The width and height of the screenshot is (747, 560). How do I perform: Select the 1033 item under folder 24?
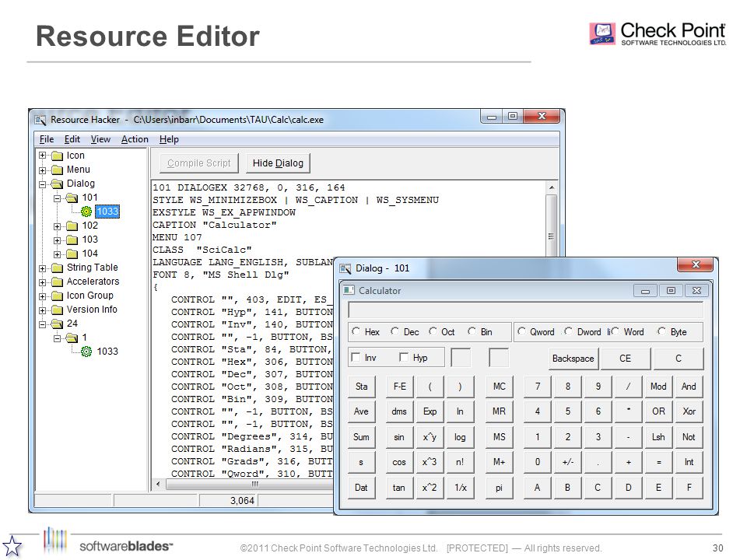[107, 352]
